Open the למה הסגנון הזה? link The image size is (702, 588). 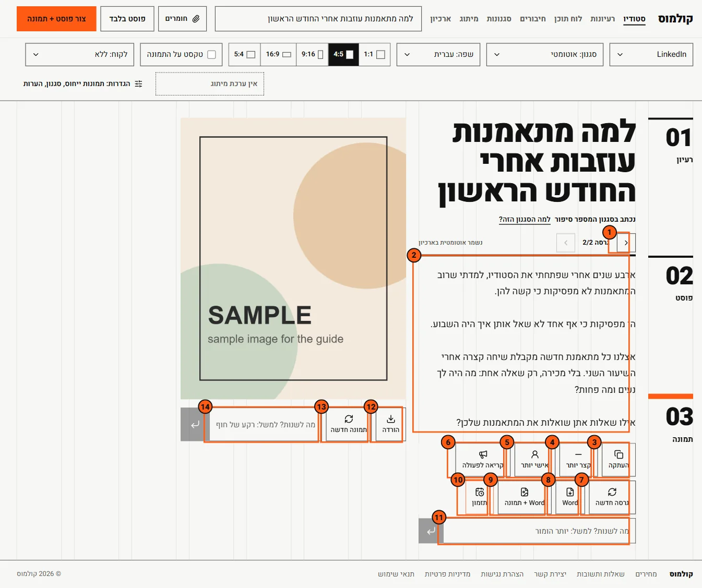coord(525,219)
